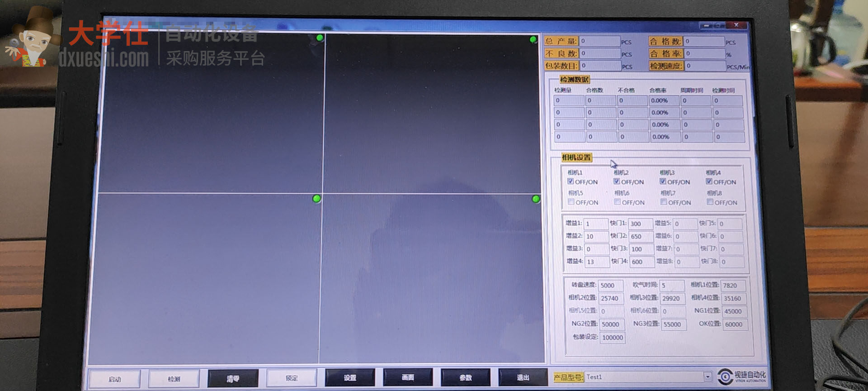Click the 周期时间 column header

tap(692, 91)
